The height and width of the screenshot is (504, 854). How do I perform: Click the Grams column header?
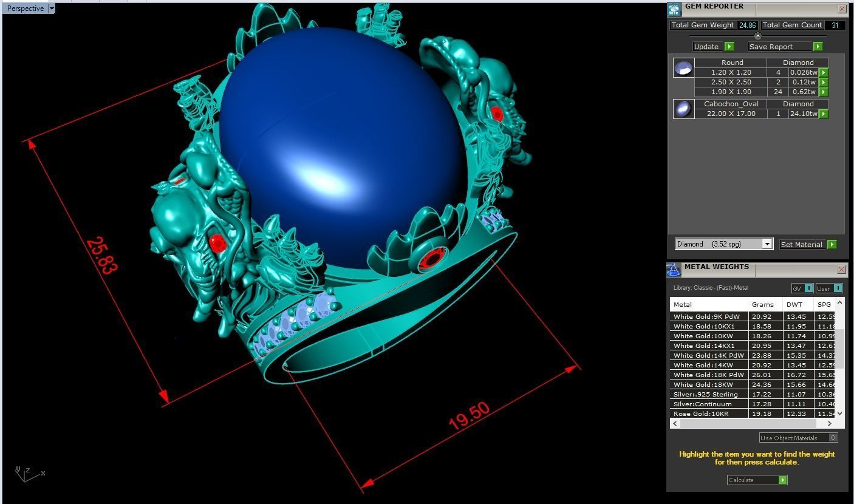coord(766,304)
